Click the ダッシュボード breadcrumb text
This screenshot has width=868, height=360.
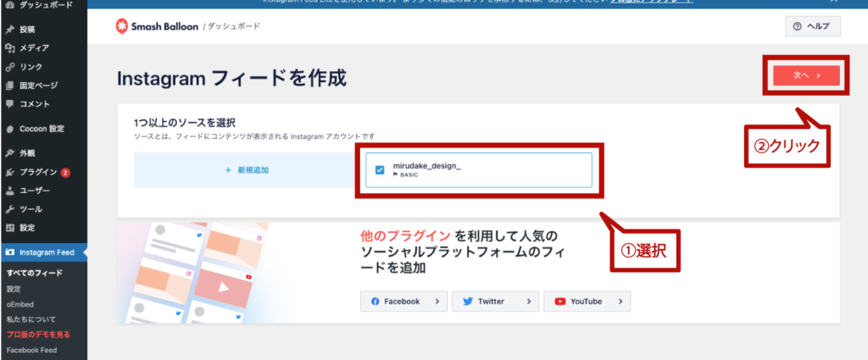[234, 26]
